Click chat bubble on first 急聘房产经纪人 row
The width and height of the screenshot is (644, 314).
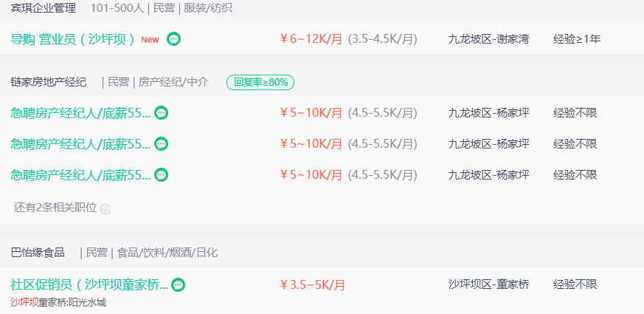pyautogui.click(x=161, y=112)
